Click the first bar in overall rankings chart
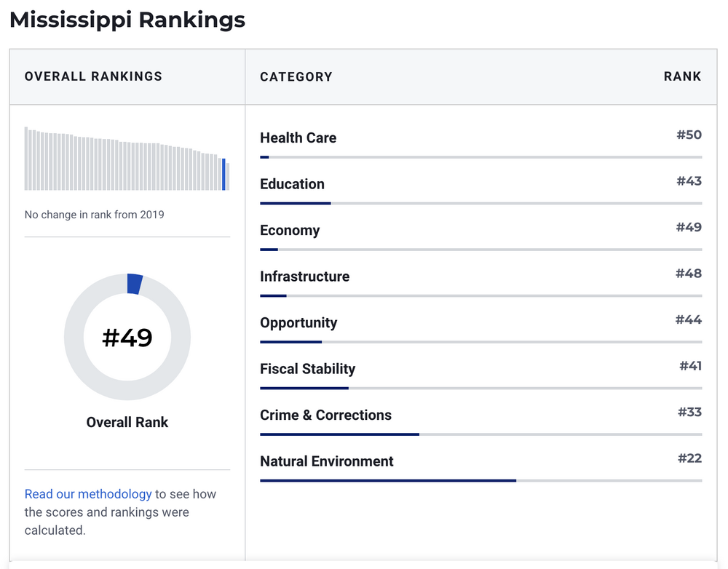The height and width of the screenshot is (569, 728). click(26, 159)
